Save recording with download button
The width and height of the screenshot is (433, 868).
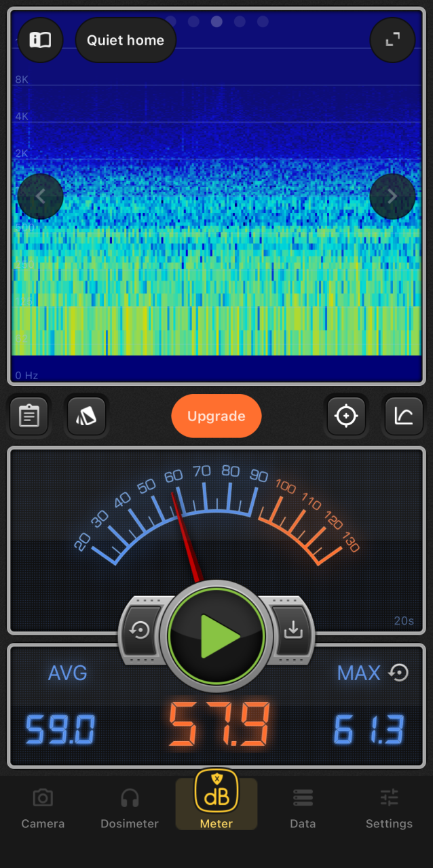pyautogui.click(x=293, y=631)
